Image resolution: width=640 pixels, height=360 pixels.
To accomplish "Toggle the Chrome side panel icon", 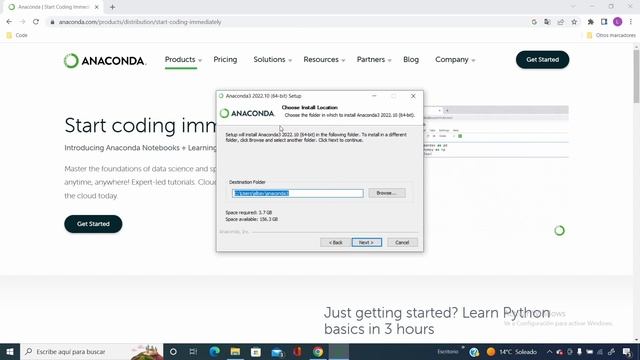I will pyautogui.click(x=604, y=22).
